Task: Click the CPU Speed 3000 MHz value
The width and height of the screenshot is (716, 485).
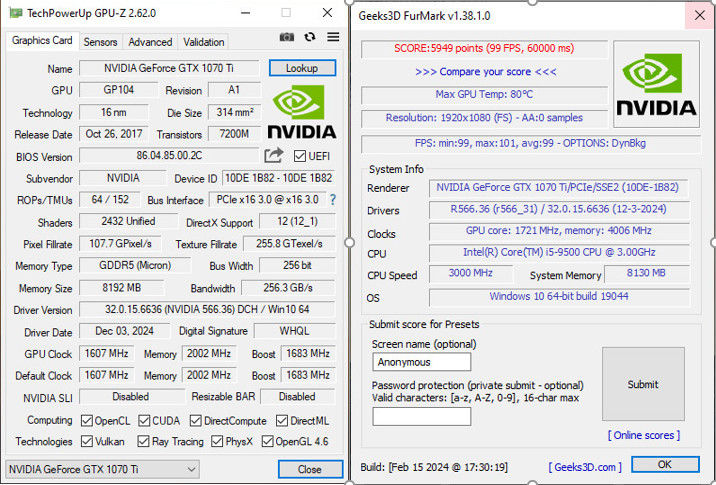Action: tap(471, 273)
